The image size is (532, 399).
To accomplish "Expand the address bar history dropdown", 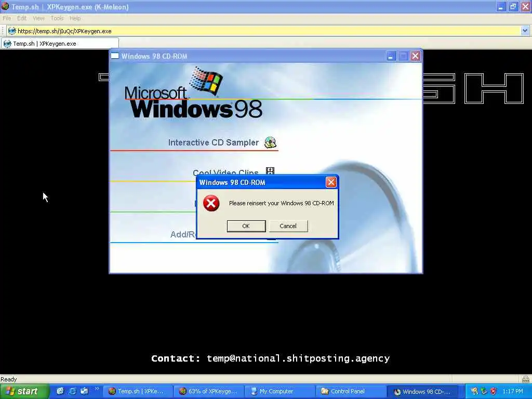I will coord(525,31).
